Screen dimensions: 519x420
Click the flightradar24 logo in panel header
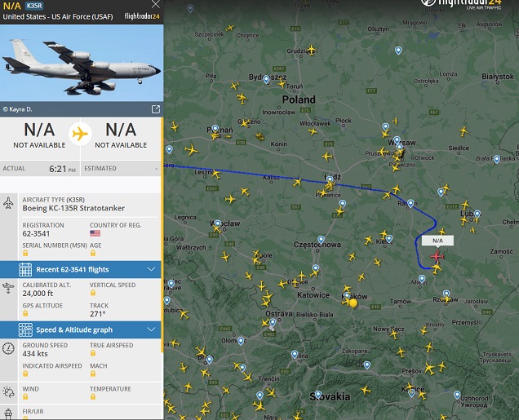pos(142,16)
